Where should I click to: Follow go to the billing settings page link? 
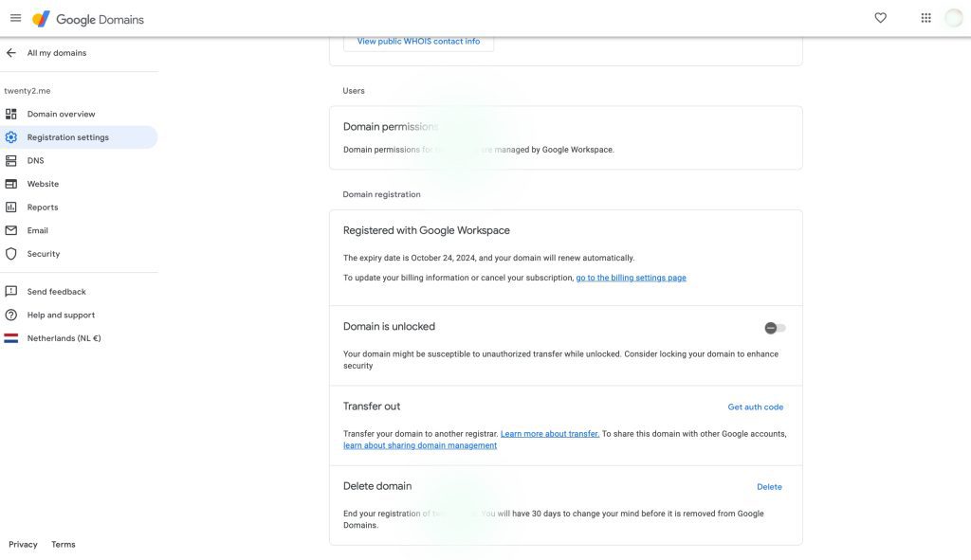point(631,278)
